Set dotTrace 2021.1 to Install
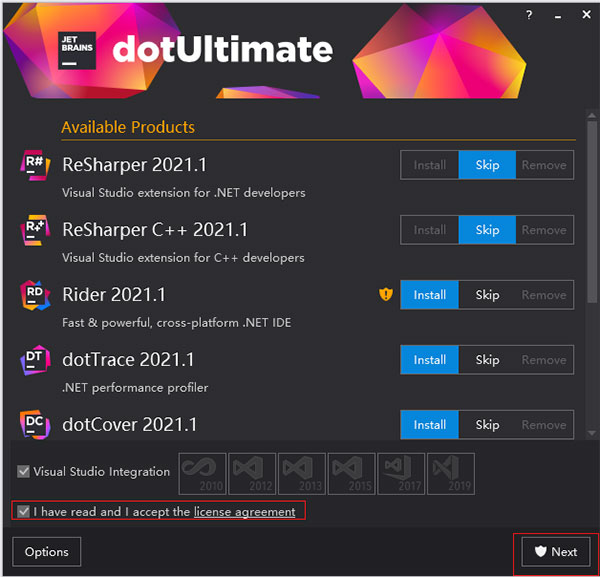Image resolution: width=600 pixels, height=577 pixels. point(430,360)
